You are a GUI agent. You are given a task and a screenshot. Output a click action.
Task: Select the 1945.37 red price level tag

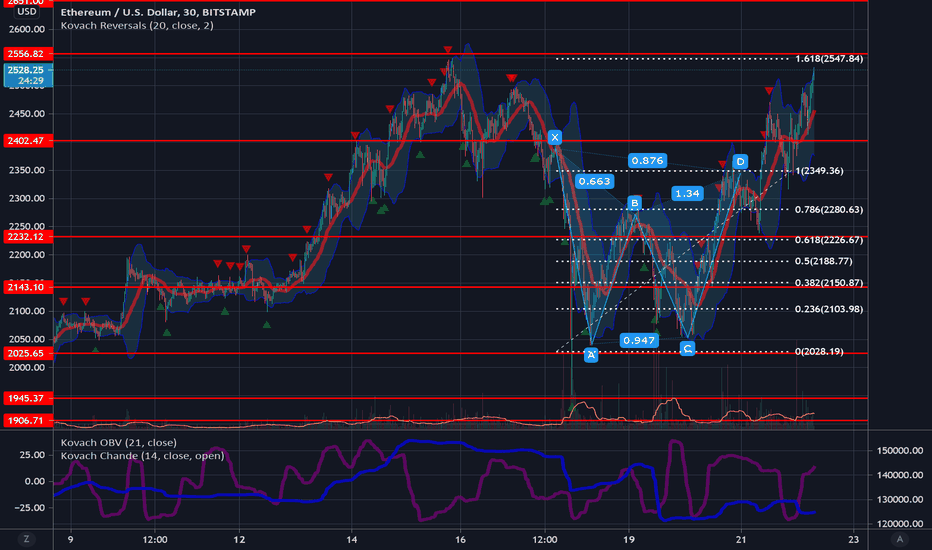28,398
